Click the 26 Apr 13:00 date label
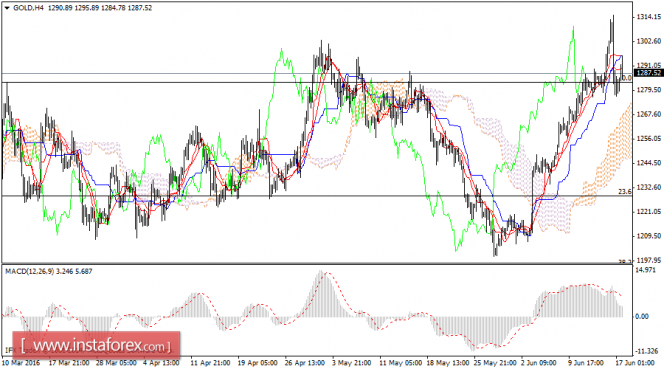Image resolution: width=664 pixels, height=369 pixels. pos(305,363)
